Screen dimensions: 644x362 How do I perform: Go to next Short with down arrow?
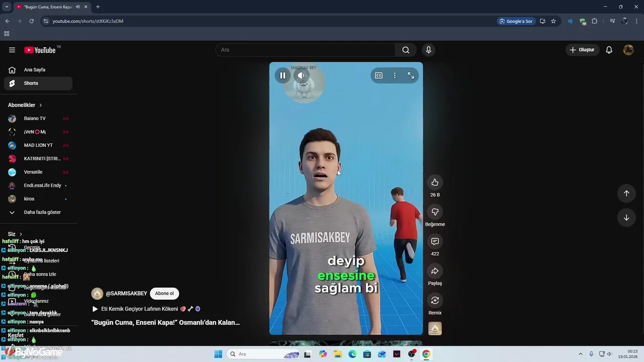(626, 218)
